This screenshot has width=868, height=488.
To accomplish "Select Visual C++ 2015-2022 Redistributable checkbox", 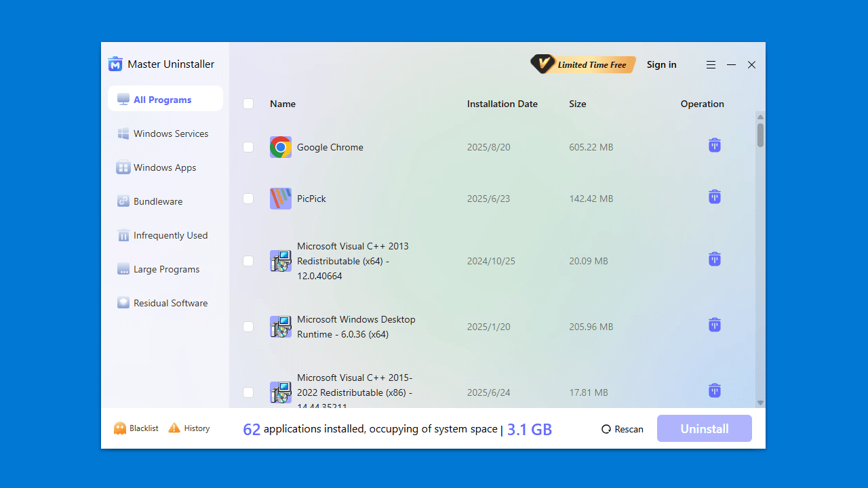I will [x=248, y=392].
